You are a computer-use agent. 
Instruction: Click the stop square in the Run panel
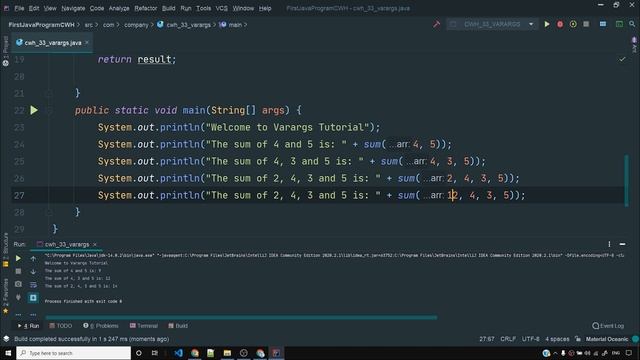point(18,271)
